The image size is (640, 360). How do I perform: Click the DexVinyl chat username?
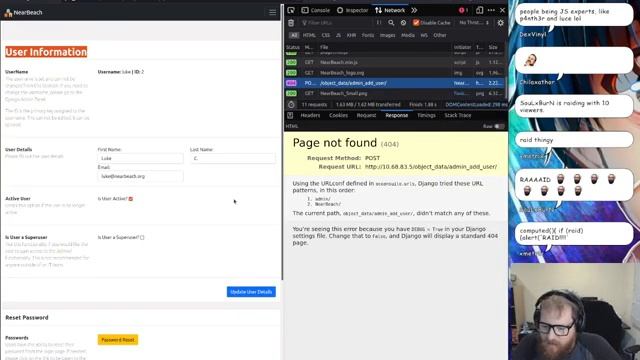click(x=533, y=35)
